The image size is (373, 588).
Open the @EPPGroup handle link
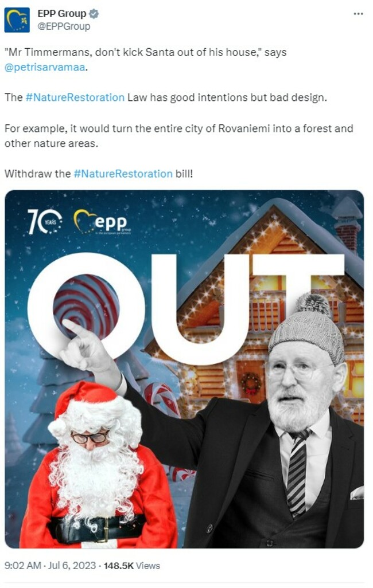[x=64, y=26]
